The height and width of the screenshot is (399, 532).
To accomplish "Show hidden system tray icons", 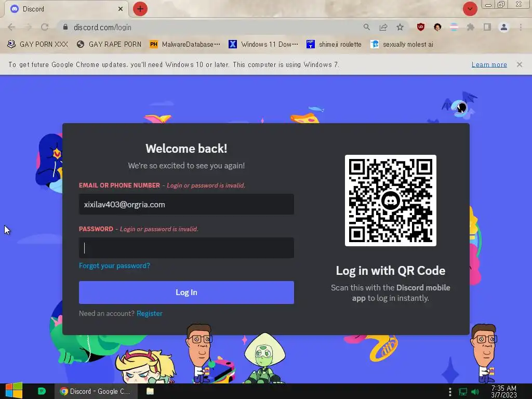I will coord(450,392).
